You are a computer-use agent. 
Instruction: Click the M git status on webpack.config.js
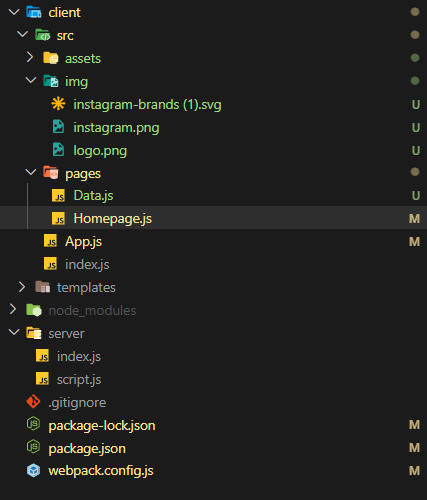414,471
